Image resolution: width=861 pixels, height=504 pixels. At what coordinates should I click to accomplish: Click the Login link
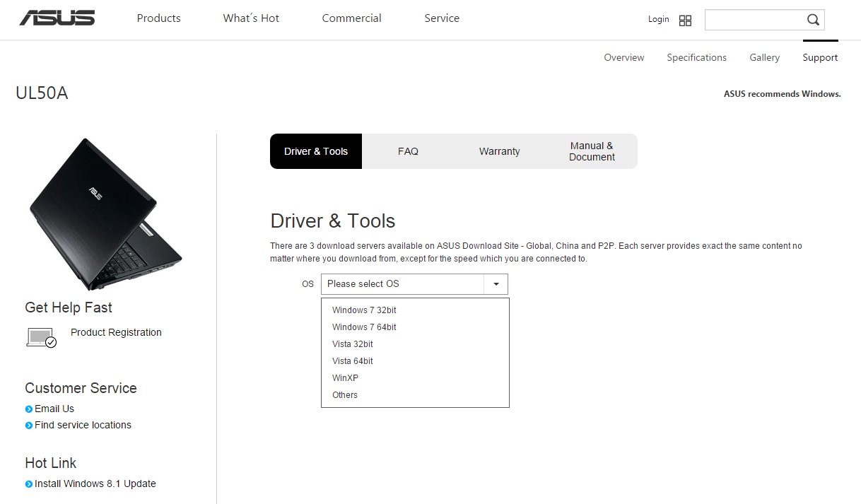pos(659,20)
